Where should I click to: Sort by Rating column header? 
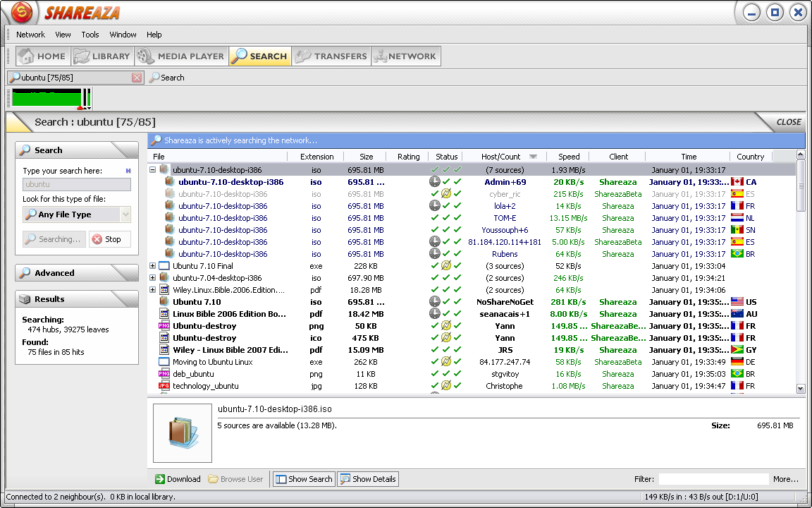(407, 157)
